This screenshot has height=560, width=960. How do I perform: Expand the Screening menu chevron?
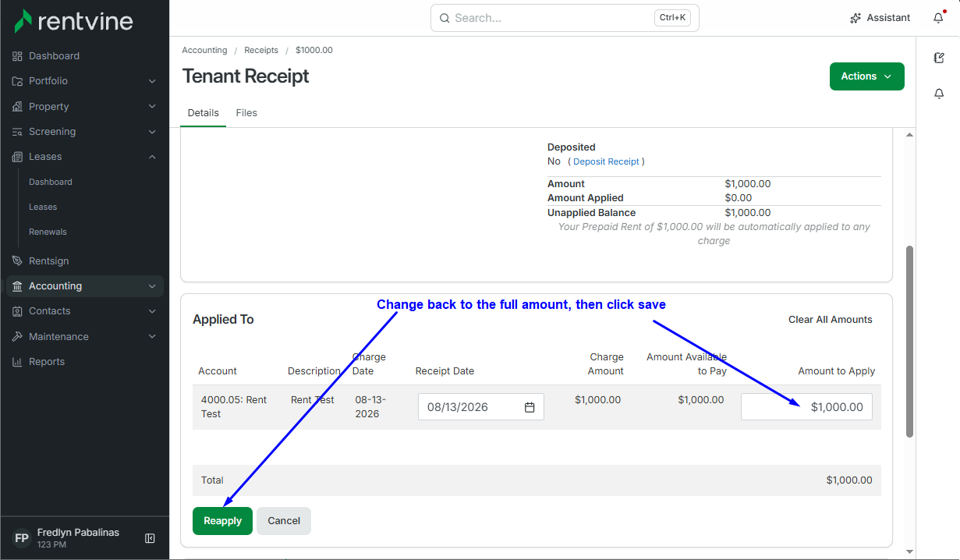coord(152,132)
